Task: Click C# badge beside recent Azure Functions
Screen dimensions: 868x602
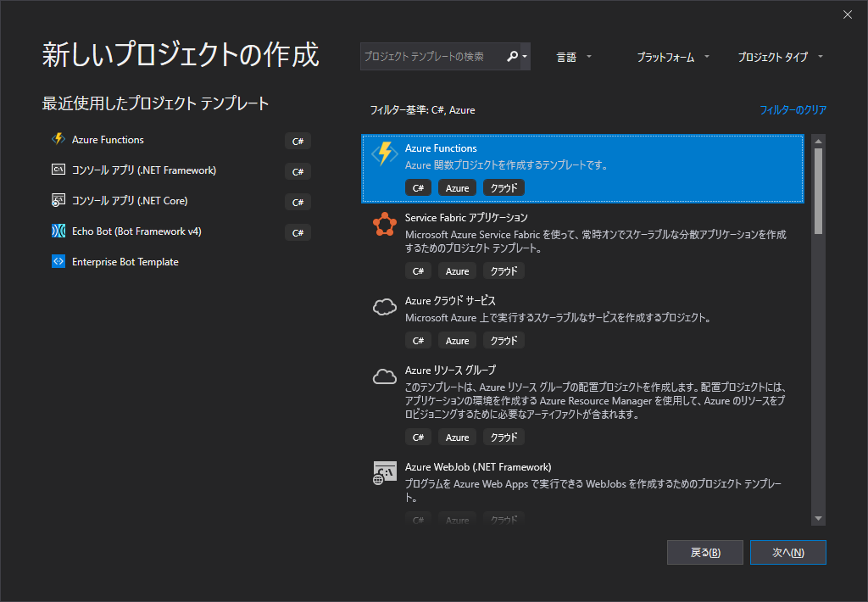Action: tap(298, 142)
